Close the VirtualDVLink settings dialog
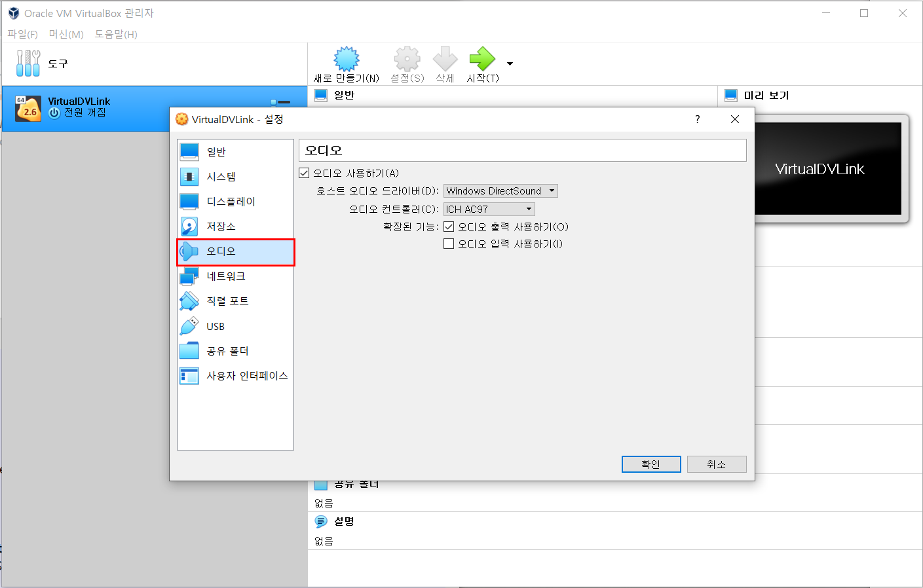Image resolution: width=923 pixels, height=588 pixels. 735,119
